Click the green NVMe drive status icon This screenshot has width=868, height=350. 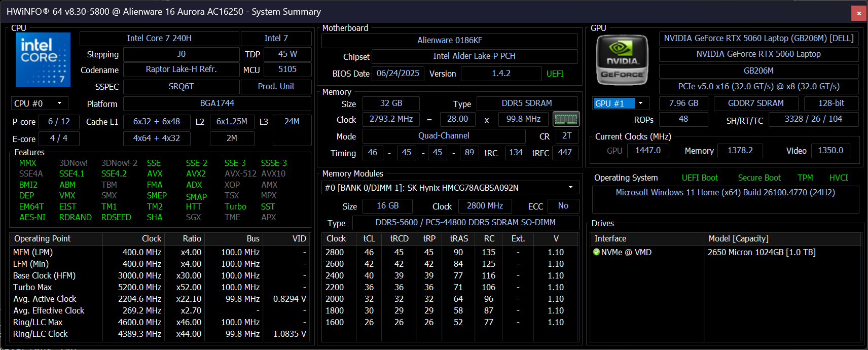[x=597, y=252]
